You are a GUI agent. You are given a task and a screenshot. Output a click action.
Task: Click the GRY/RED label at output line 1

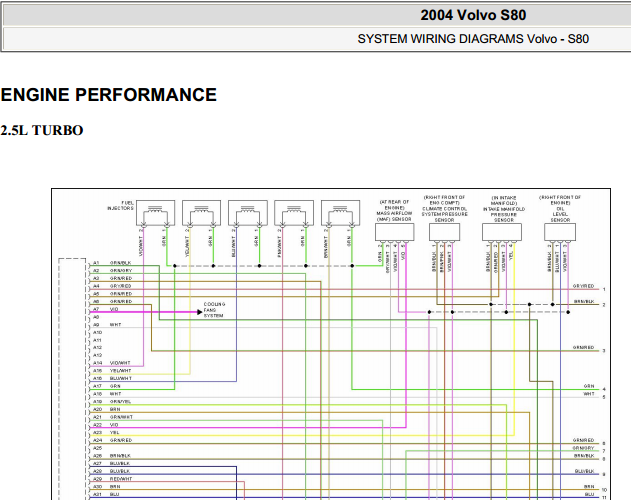point(584,286)
